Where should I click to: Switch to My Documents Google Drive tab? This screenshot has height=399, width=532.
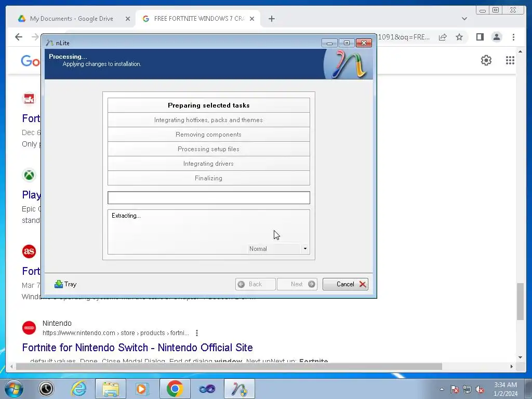tap(71, 19)
